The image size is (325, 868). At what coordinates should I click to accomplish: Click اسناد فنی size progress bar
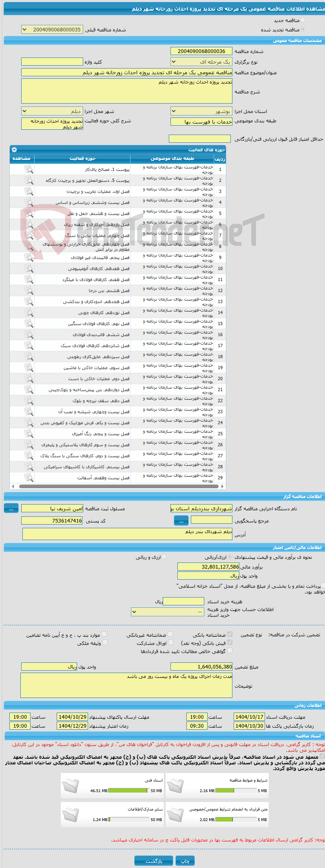click(x=129, y=790)
